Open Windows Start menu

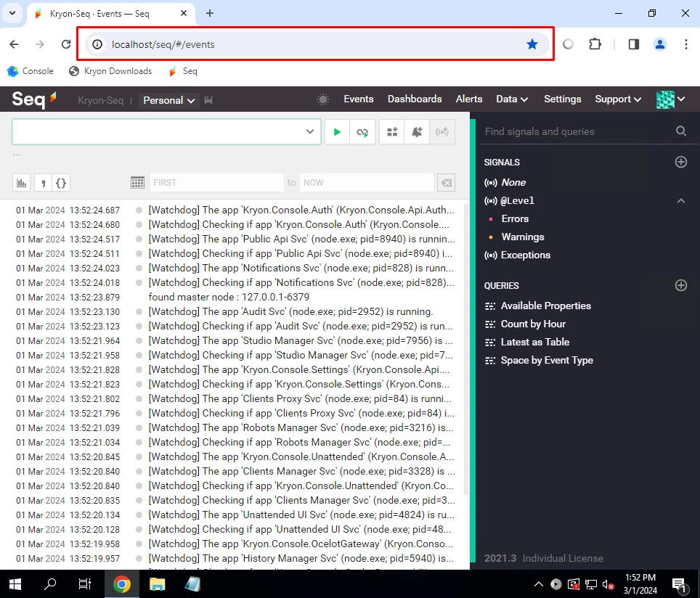tap(15, 583)
